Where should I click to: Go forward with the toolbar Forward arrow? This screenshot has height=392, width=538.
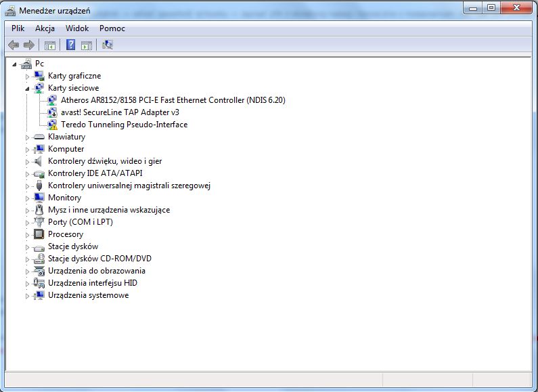click(x=29, y=45)
